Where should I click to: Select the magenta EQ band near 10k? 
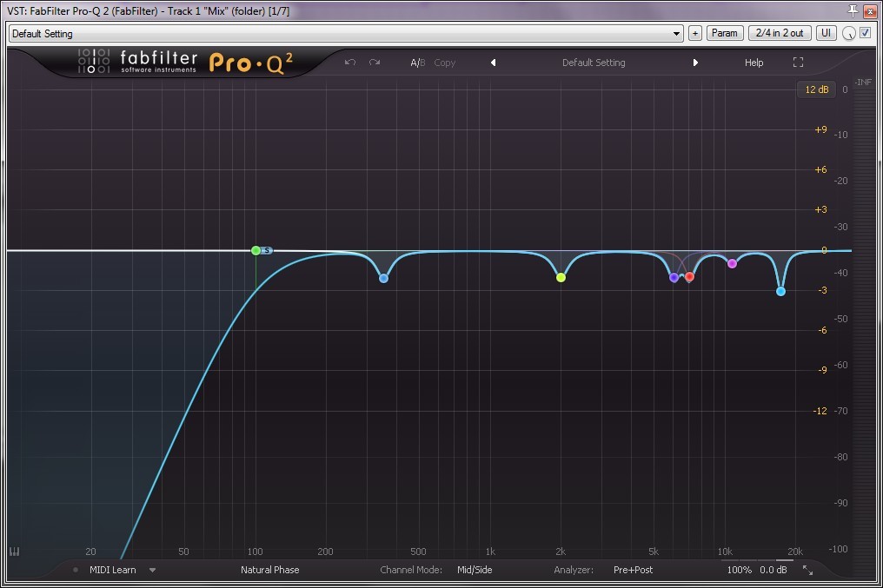tap(732, 263)
